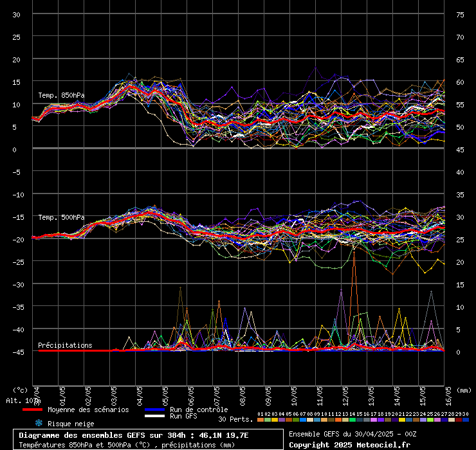This screenshot has width=476, height=450.
Task: Click the 15/05 date label
Action: [423, 396]
